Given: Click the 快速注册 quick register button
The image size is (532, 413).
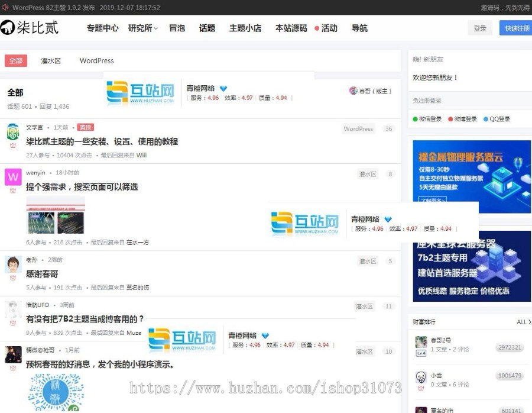Looking at the screenshot, I should tap(517, 27).
